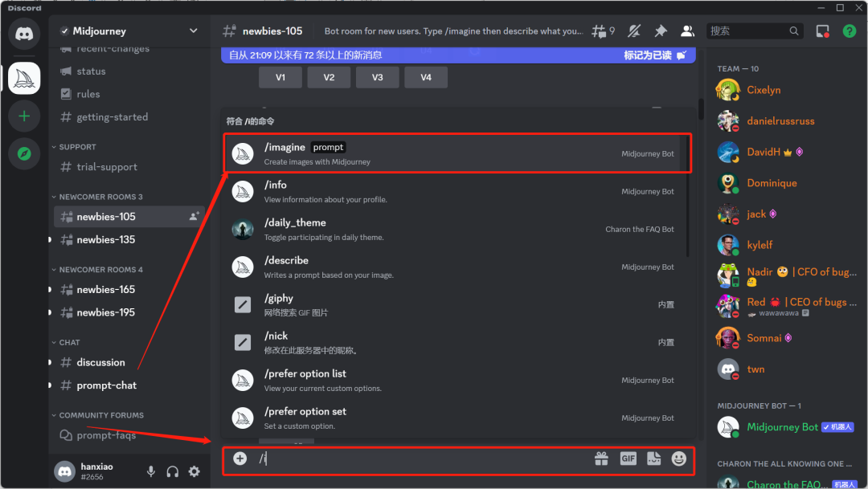This screenshot has height=489, width=868.
Task: Click the V3 variation button
Action: (378, 77)
